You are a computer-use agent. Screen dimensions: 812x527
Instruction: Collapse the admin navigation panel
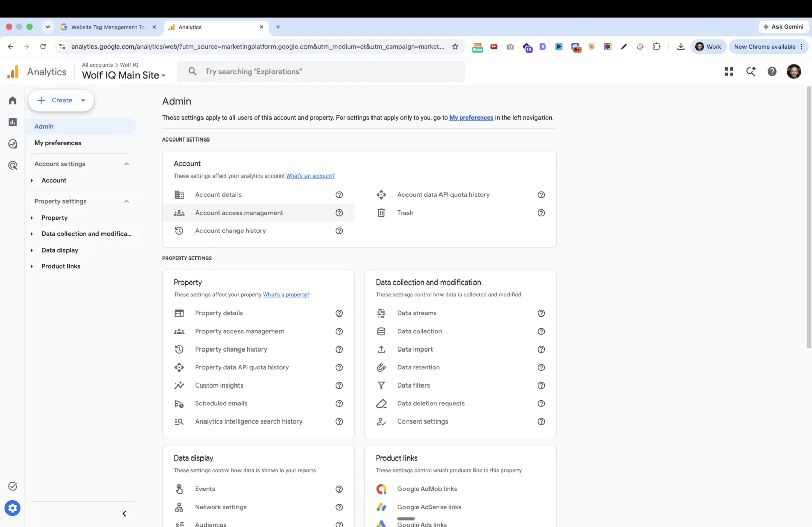pyautogui.click(x=124, y=514)
